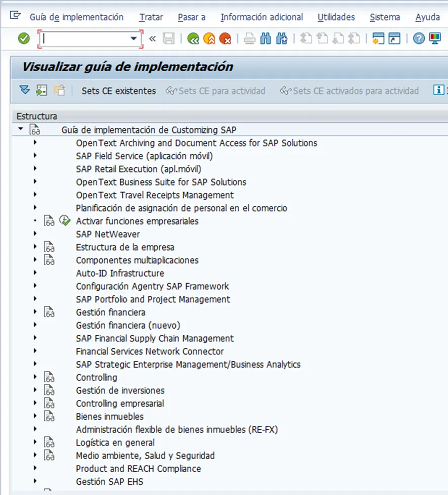Open the Ayuda menu

point(427,17)
